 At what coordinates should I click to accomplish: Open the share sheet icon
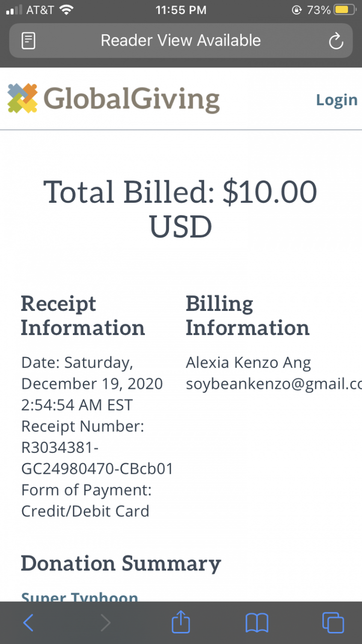click(x=181, y=622)
